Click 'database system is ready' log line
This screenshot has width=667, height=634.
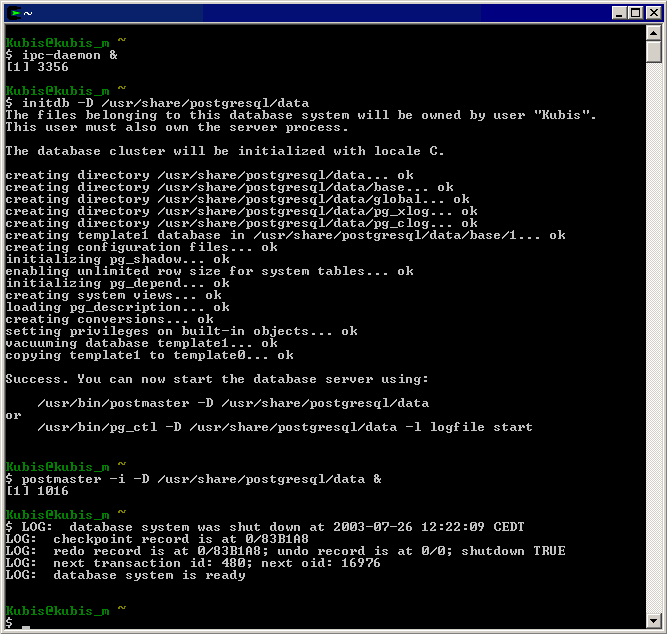125,576
